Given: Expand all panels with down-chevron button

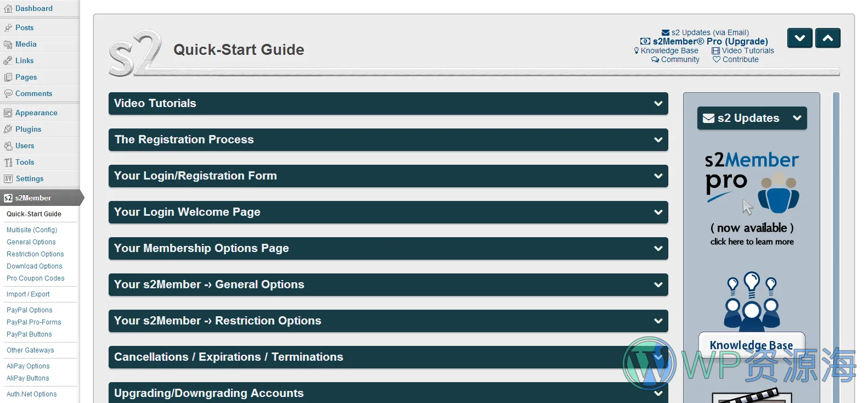Looking at the screenshot, I should (800, 38).
